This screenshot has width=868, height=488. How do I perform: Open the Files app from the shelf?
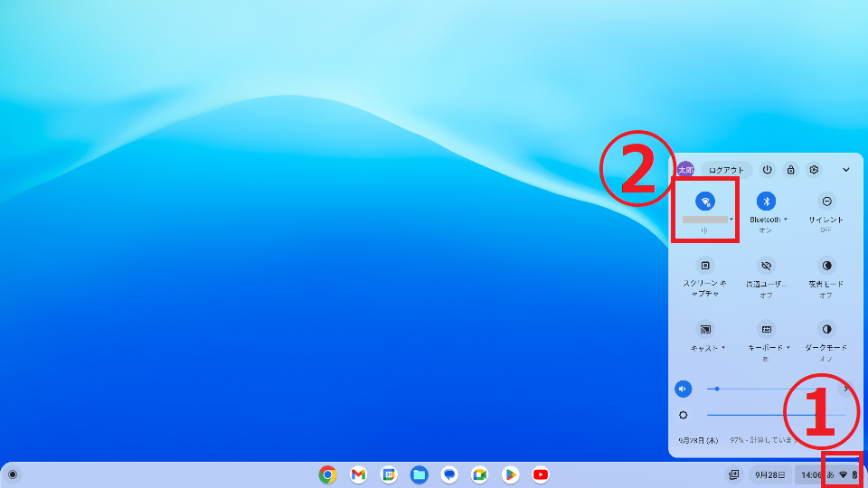coord(419,474)
